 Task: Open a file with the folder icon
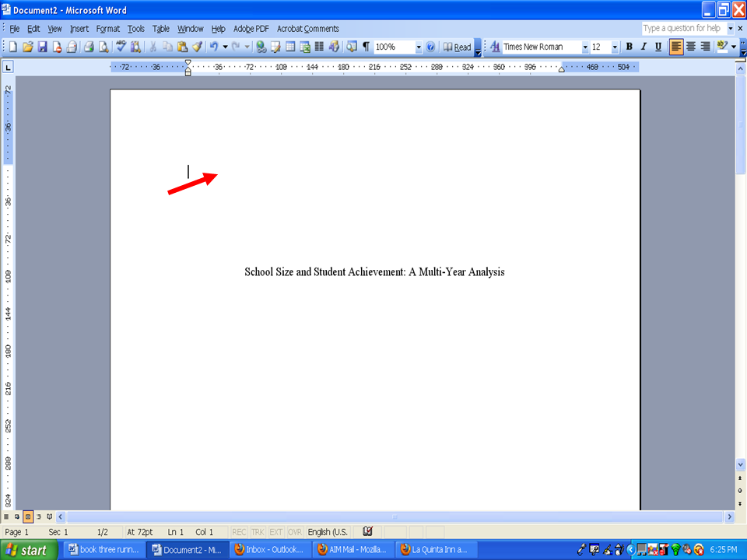(28, 47)
